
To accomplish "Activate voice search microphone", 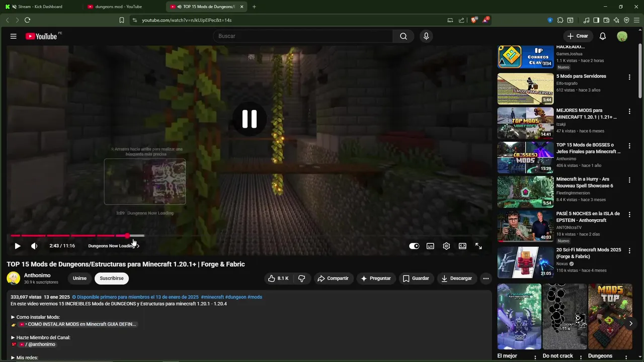I will (426, 36).
